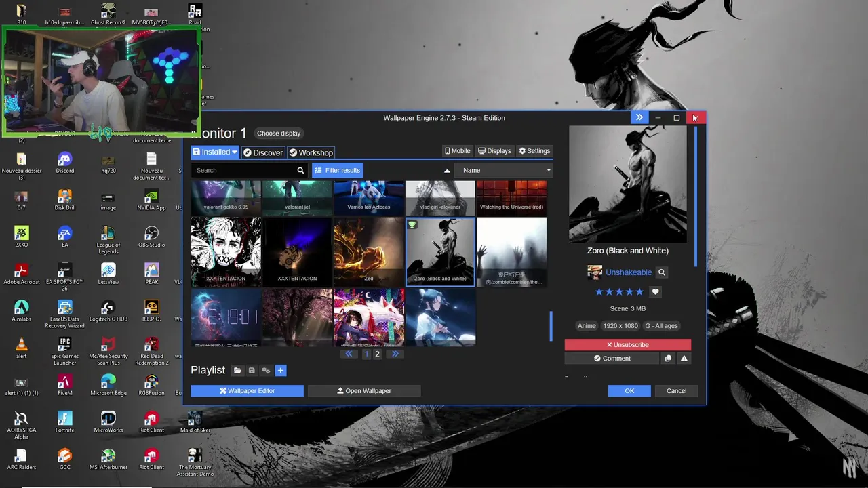Screen dimensions: 868x488
Task: Switch to the Discover tab
Action: click(263, 152)
